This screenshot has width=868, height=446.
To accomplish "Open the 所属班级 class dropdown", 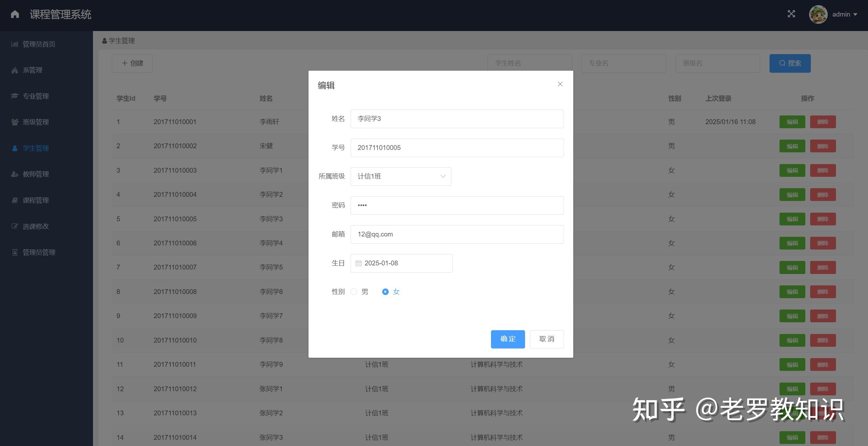I will pyautogui.click(x=400, y=176).
